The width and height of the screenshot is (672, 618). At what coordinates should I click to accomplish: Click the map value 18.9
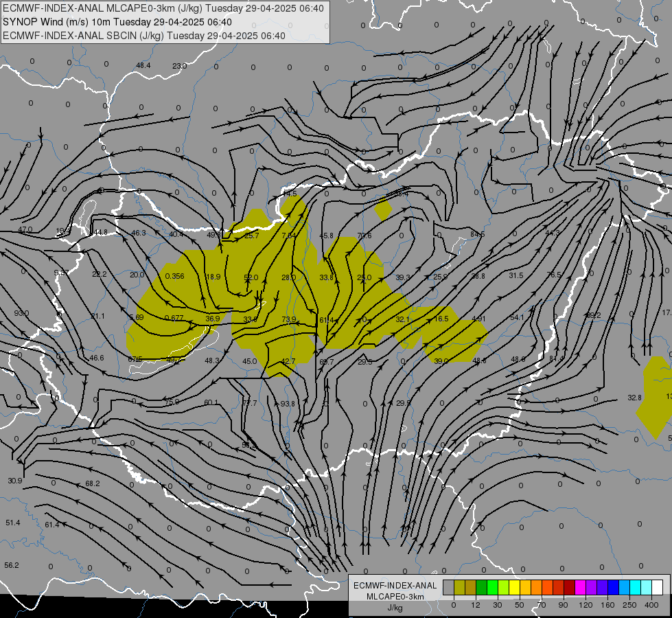(x=213, y=277)
